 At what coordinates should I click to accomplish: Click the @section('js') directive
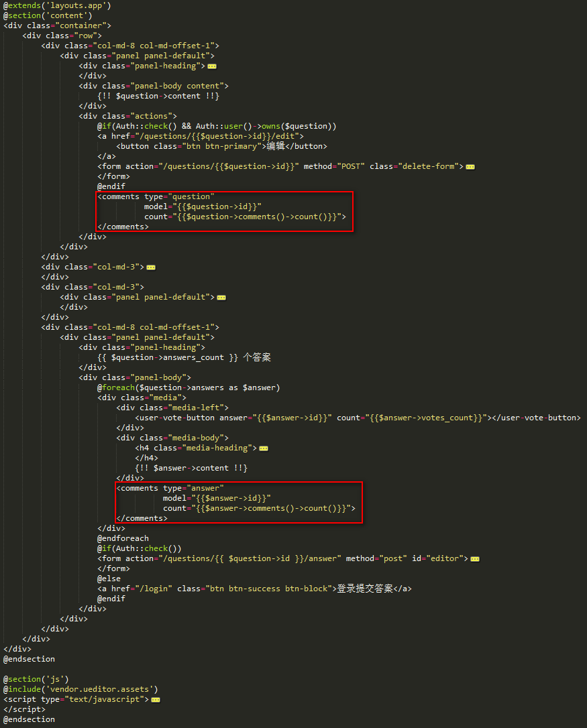(36, 679)
